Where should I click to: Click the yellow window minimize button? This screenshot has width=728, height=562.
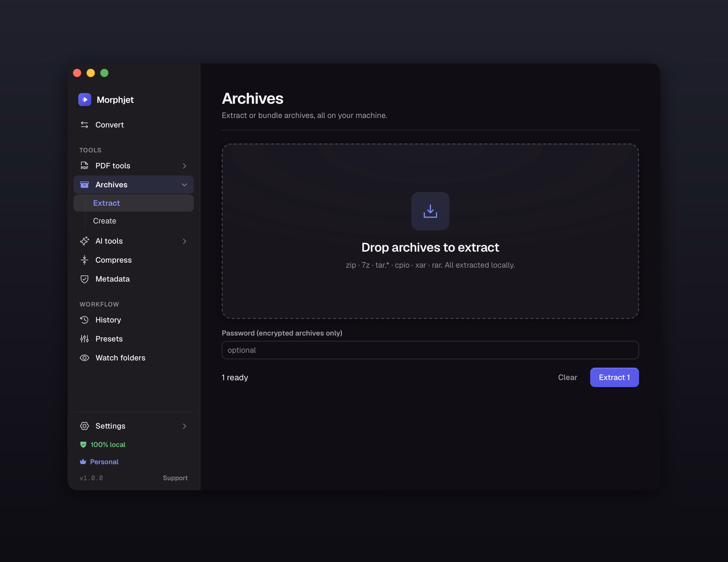point(91,73)
